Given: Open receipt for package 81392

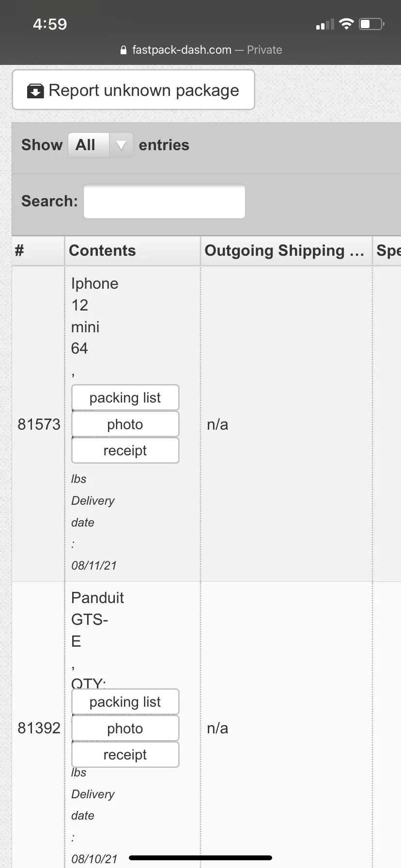Looking at the screenshot, I should [x=125, y=755].
